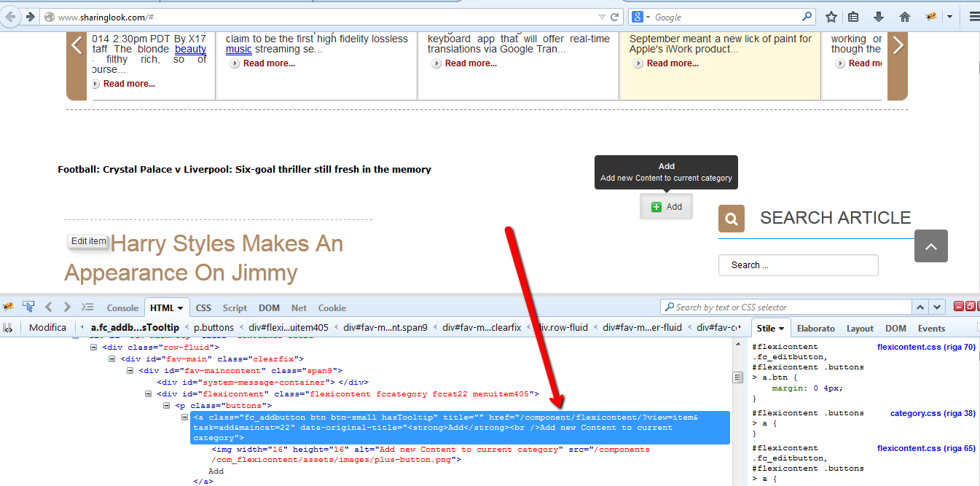Open the Crystal Palace v Liverpool headline
This screenshot has height=486, width=980.
click(244, 169)
